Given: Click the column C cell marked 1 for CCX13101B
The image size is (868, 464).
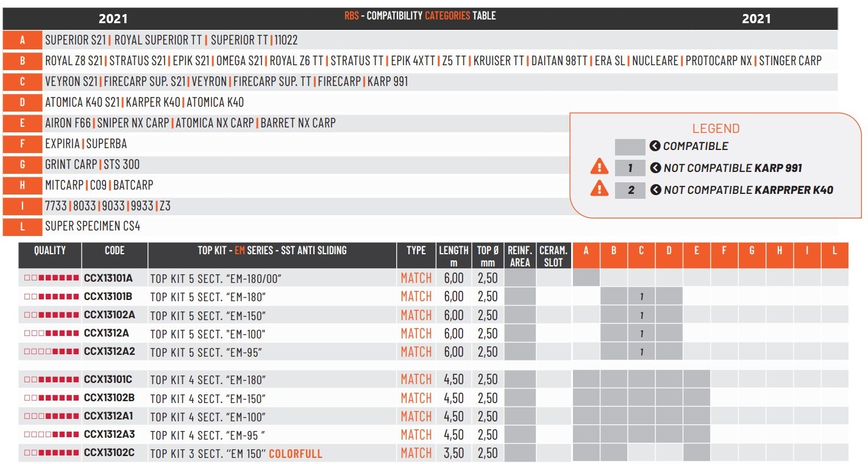Looking at the screenshot, I should pyautogui.click(x=641, y=297).
